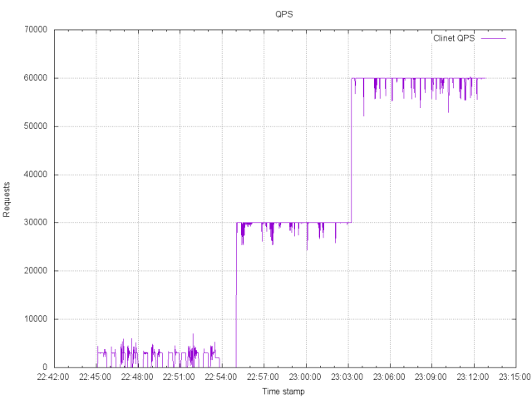Click the 70000 y-axis tick label
532x399 pixels.
36,30
